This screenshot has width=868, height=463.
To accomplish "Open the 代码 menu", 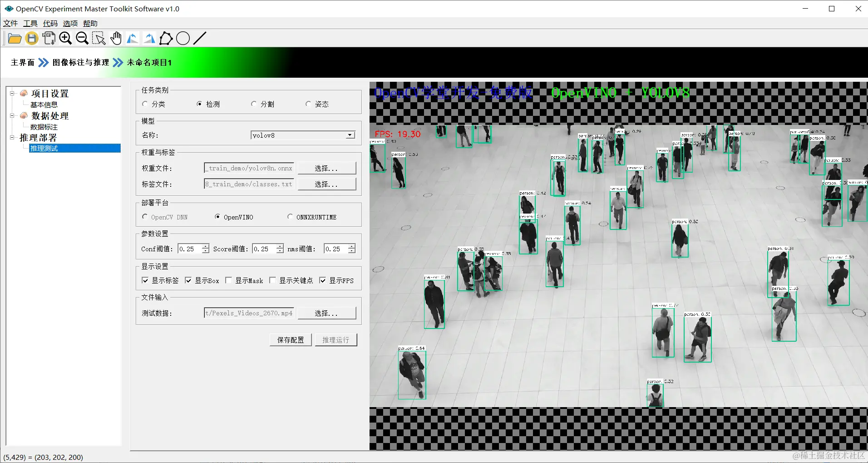I will pos(50,24).
